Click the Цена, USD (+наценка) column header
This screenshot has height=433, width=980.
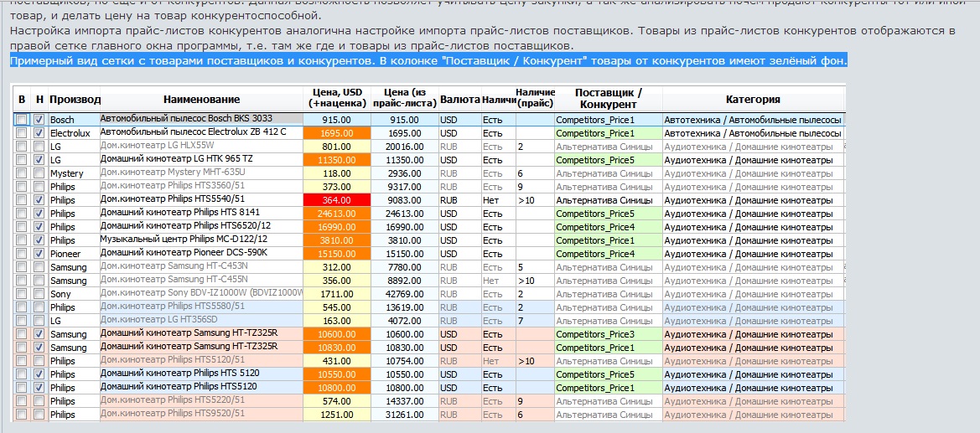pyautogui.click(x=337, y=100)
